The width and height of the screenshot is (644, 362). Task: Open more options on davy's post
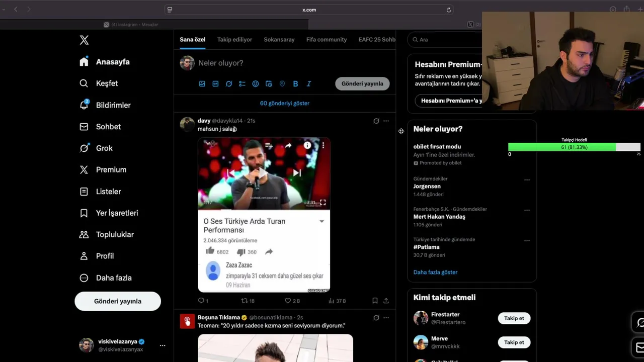[386, 121]
